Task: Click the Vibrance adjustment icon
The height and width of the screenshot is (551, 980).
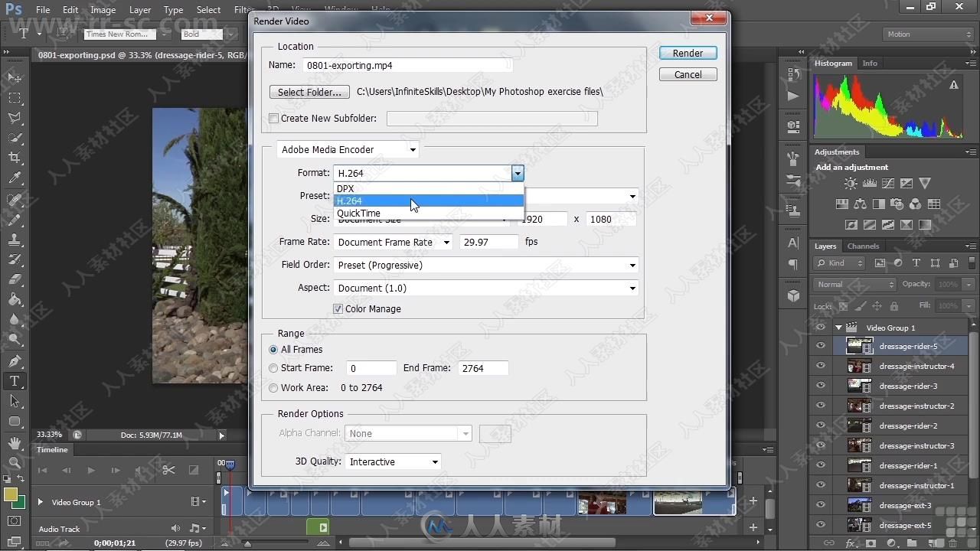Action: pyautogui.click(x=924, y=184)
